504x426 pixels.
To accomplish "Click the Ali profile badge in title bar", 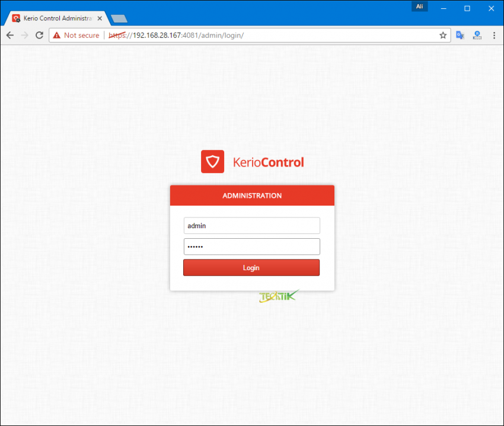I will tap(419, 6).
